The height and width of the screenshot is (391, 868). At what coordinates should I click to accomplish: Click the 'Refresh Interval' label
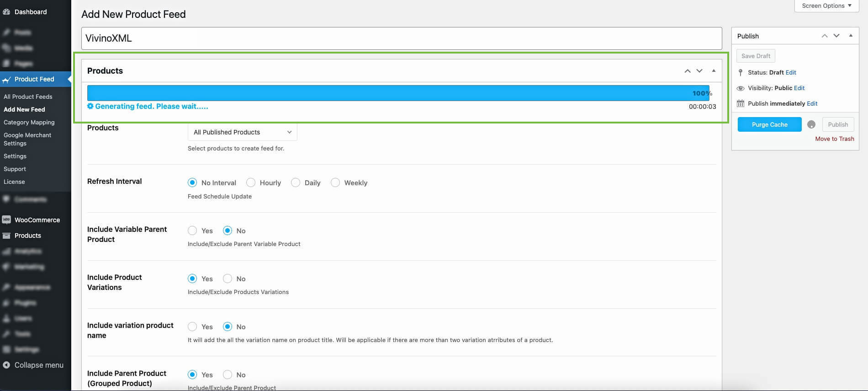115,181
